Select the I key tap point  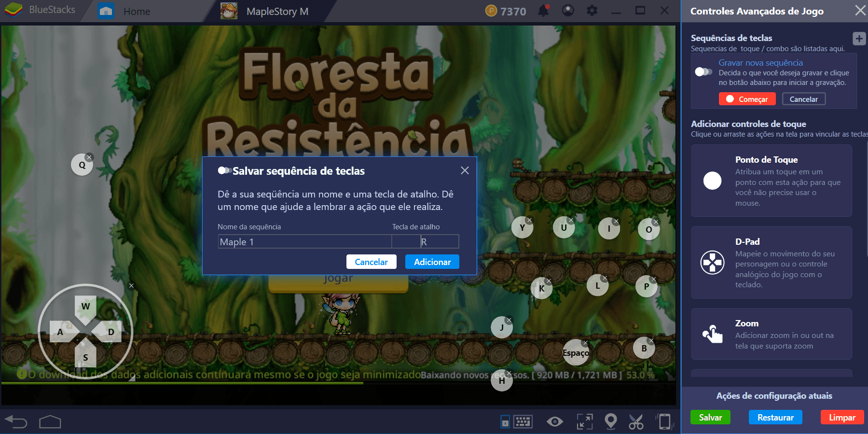click(x=609, y=228)
